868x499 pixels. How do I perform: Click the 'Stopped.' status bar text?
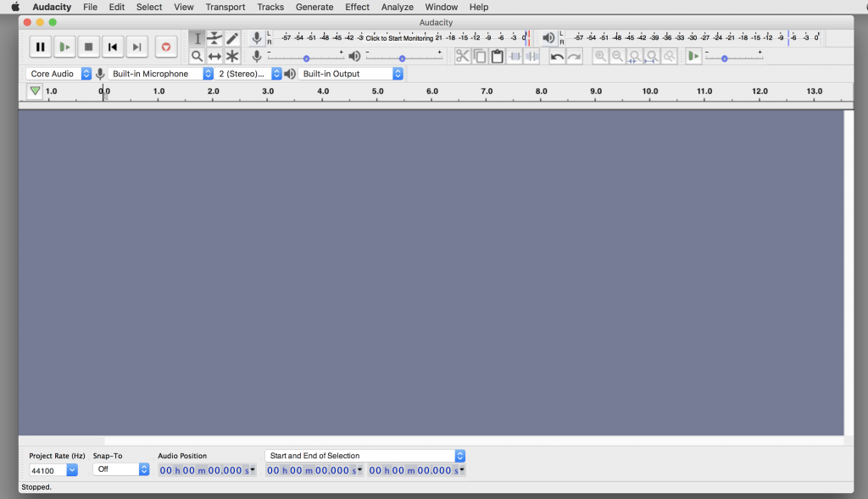tap(36, 487)
